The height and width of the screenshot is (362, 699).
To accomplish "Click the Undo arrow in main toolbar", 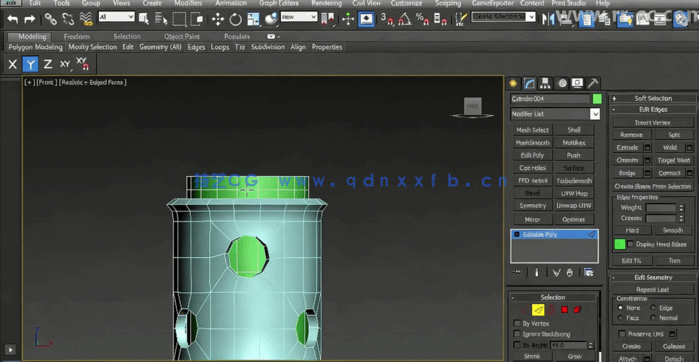I will [13, 19].
